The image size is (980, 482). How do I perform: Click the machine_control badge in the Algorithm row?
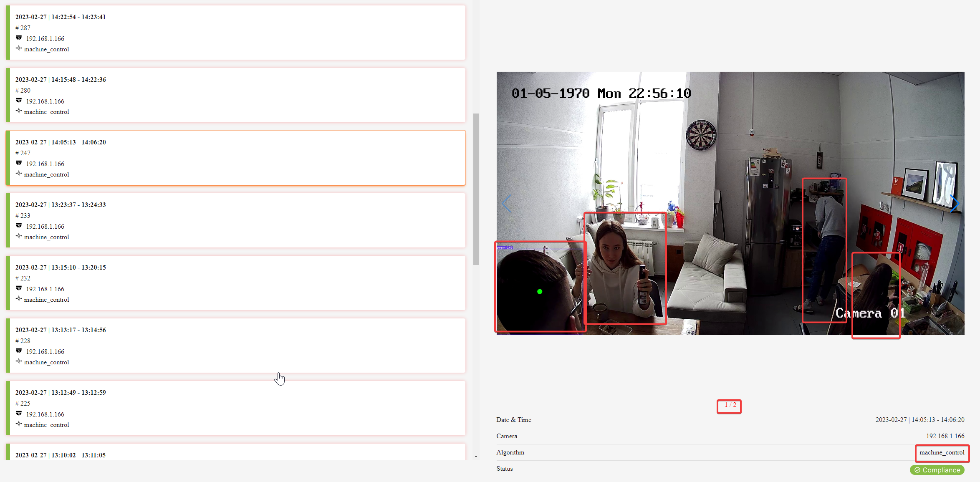(x=942, y=452)
